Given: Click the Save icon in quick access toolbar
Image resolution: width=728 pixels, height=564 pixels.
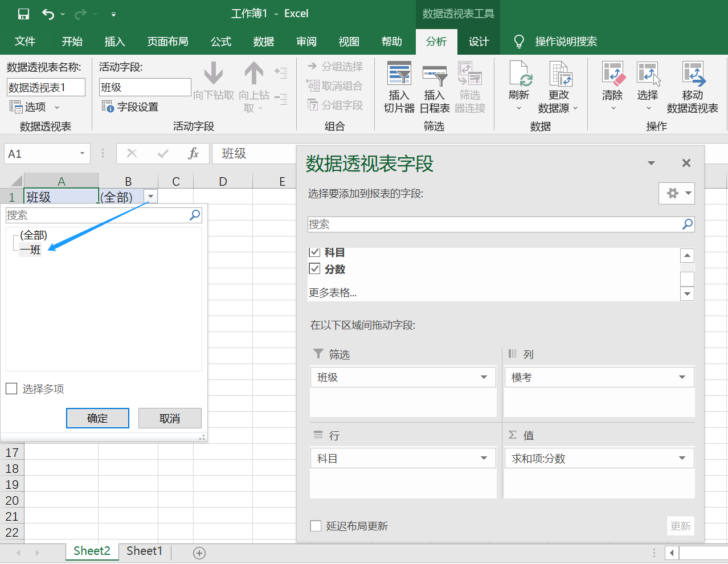Looking at the screenshot, I should pyautogui.click(x=23, y=14).
